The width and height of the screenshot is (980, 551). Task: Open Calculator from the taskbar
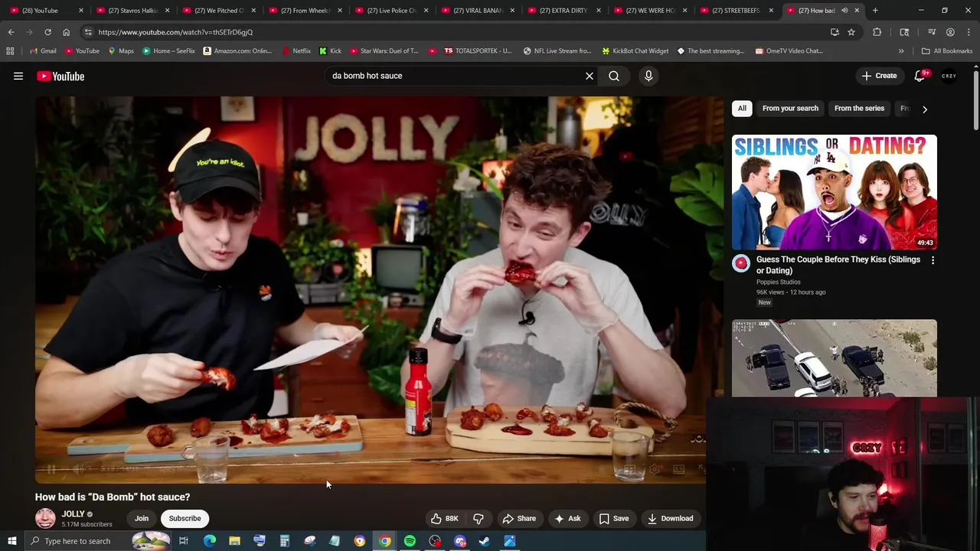284,541
